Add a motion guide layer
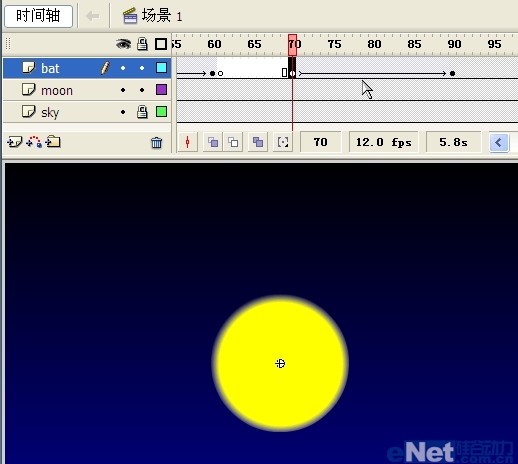This screenshot has width=518, height=464. point(34,142)
